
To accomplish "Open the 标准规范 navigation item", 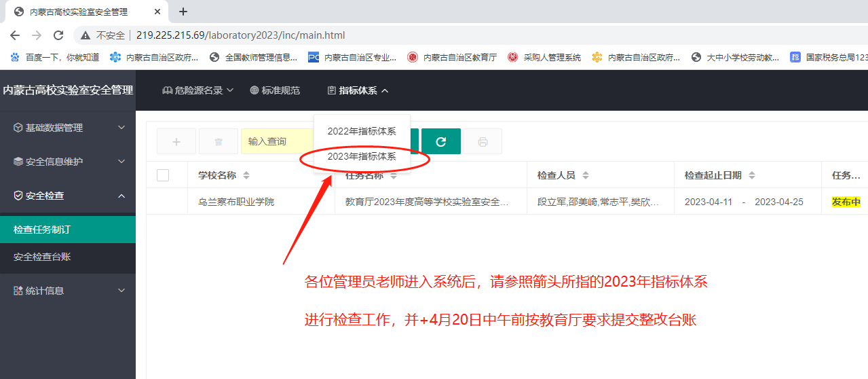I will click(x=275, y=90).
